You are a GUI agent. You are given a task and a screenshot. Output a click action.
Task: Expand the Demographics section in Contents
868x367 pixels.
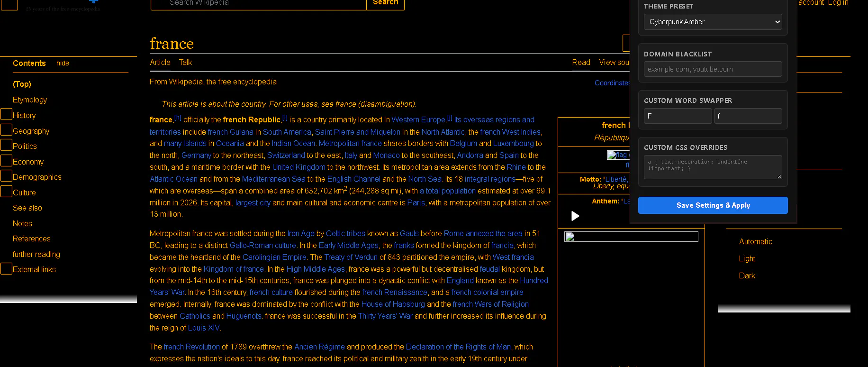[x=7, y=176]
